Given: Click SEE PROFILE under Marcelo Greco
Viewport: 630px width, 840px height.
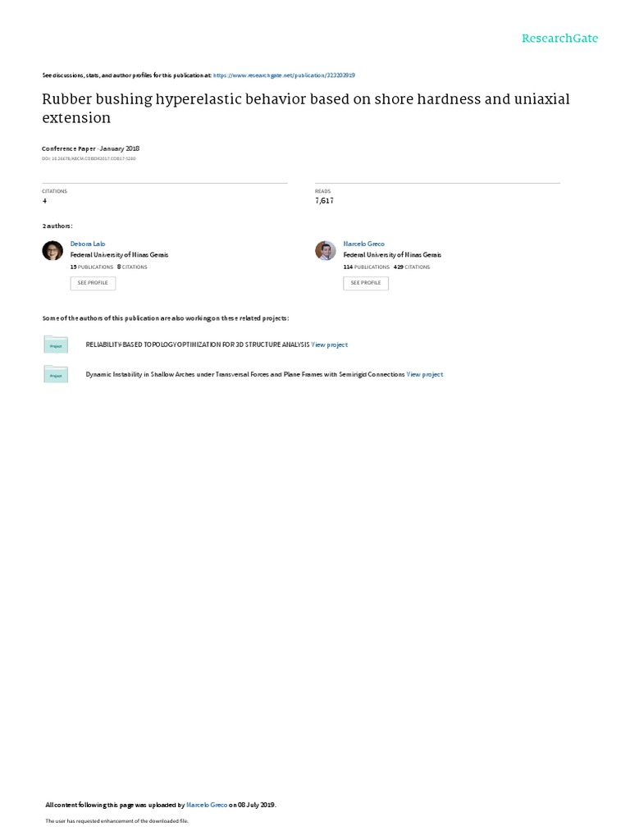Looking at the screenshot, I should [x=365, y=283].
